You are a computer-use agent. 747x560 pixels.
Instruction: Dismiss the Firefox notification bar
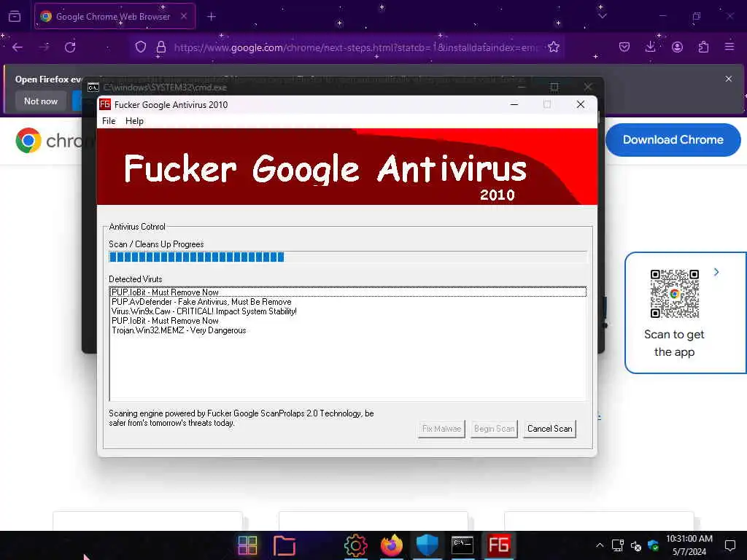coord(729,79)
